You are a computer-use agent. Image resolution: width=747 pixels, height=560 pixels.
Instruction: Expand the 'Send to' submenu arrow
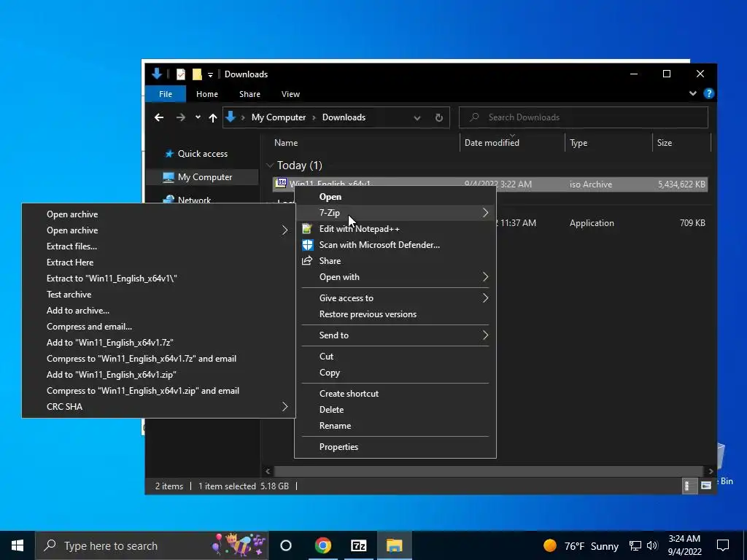pos(485,335)
